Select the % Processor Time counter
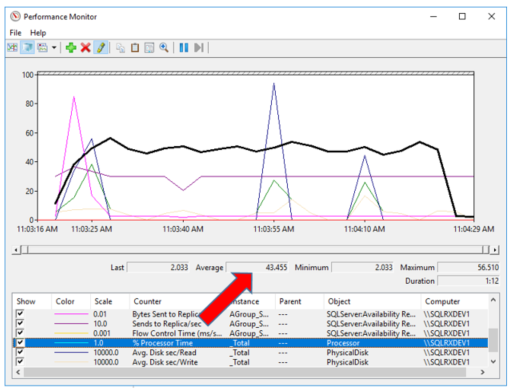The height and width of the screenshot is (392, 514). [251, 343]
